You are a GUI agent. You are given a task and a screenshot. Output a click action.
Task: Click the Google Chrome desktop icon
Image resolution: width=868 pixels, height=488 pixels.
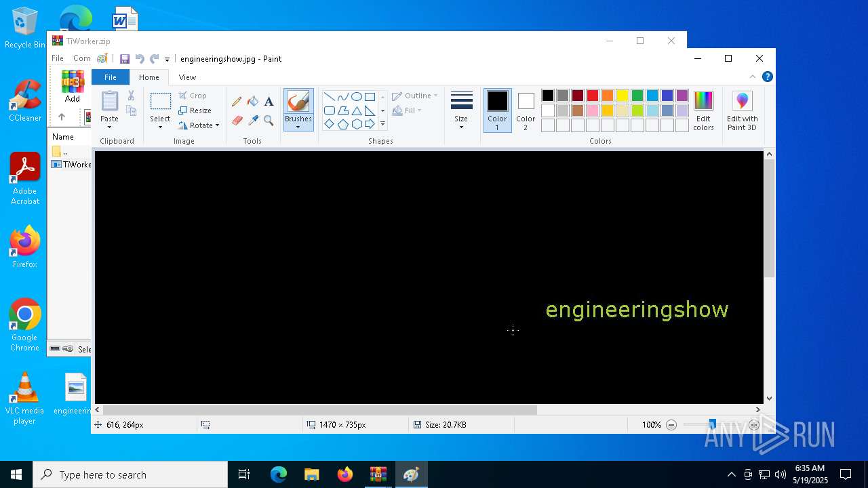(24, 325)
